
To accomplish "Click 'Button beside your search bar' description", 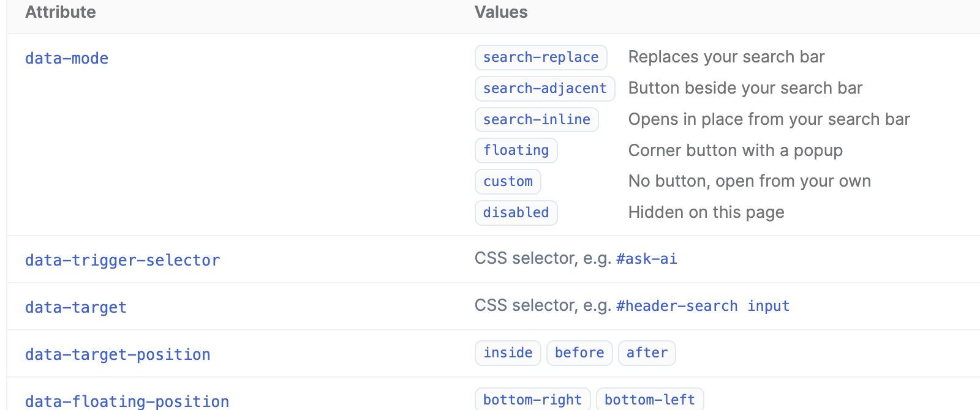I will [745, 88].
